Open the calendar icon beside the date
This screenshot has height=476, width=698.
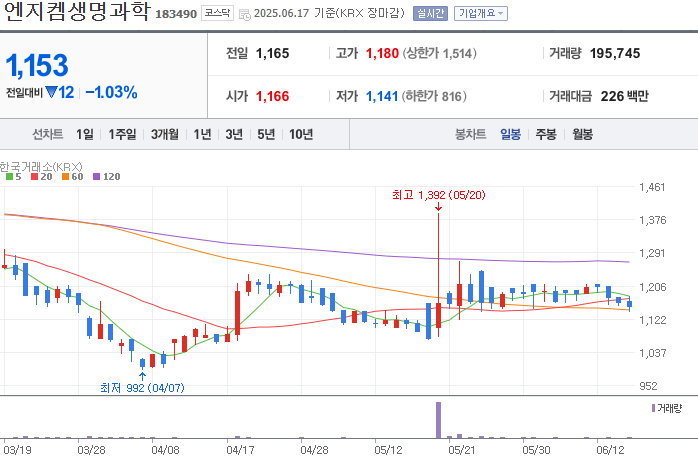[245, 14]
